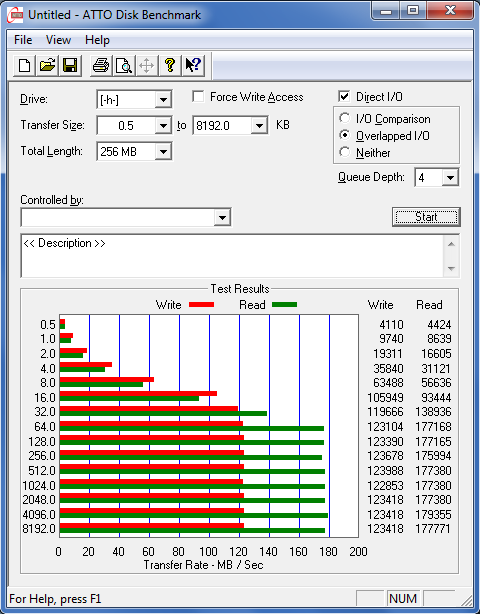The height and width of the screenshot is (614, 480).
Task: Close the ATTO Disk Benchmark window
Action: click(450, 11)
